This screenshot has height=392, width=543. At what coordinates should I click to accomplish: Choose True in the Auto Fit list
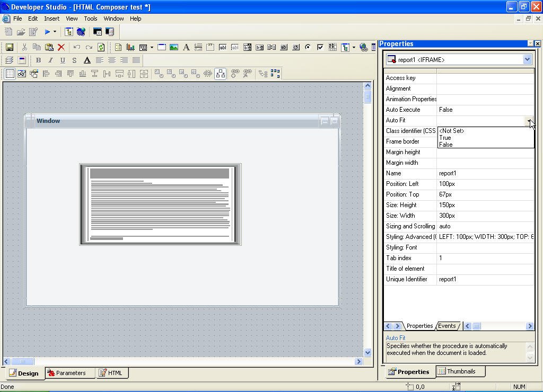445,138
